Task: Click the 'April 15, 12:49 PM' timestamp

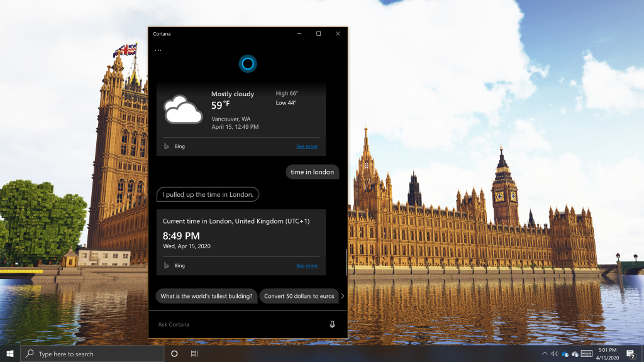Action: click(235, 127)
